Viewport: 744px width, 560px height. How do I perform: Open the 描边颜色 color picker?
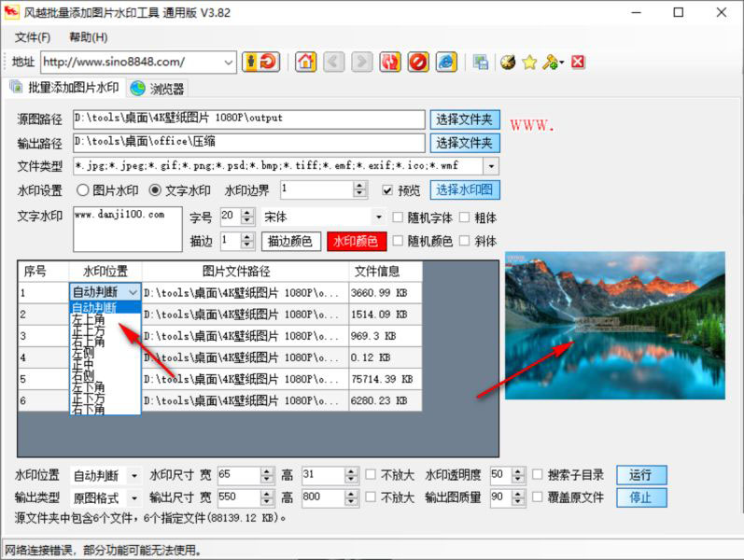click(291, 242)
